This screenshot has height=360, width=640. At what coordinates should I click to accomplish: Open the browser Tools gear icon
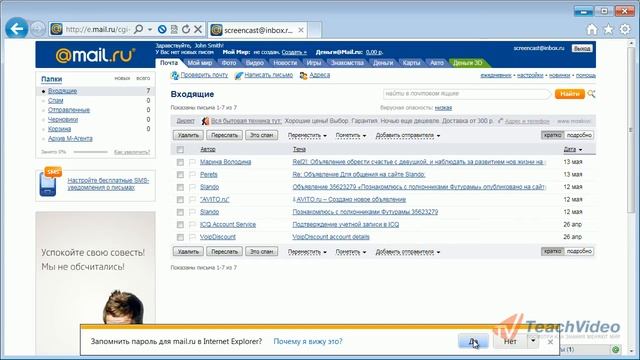click(625, 29)
